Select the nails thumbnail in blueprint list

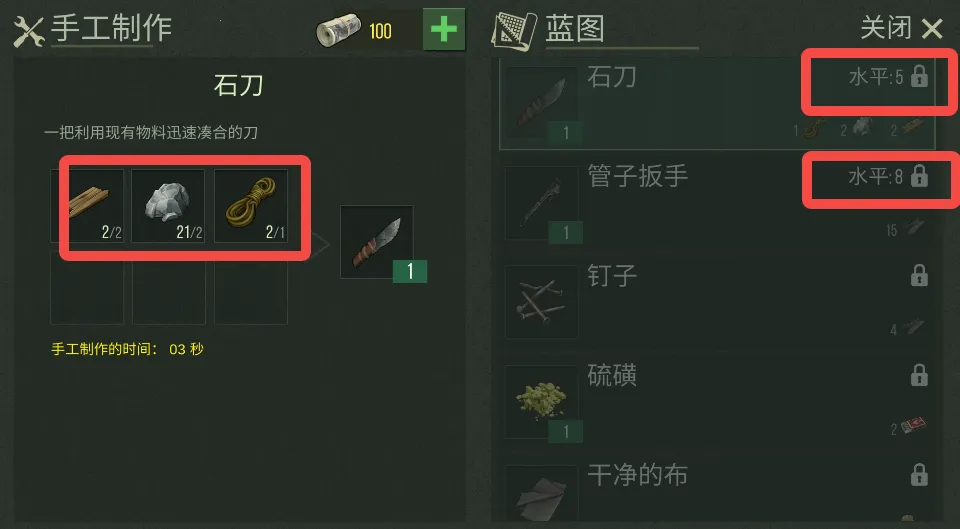tap(541, 302)
